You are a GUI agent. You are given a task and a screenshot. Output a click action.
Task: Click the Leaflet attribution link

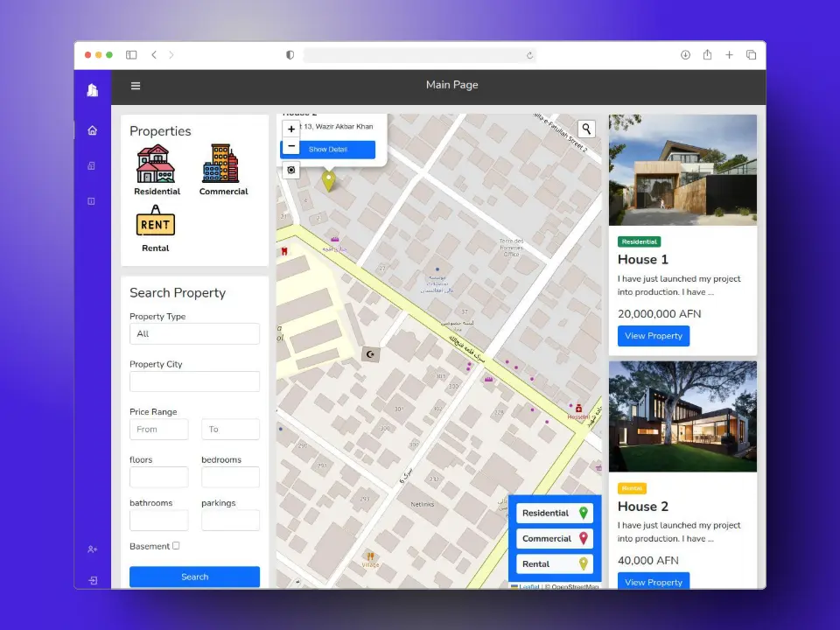[x=528, y=586]
